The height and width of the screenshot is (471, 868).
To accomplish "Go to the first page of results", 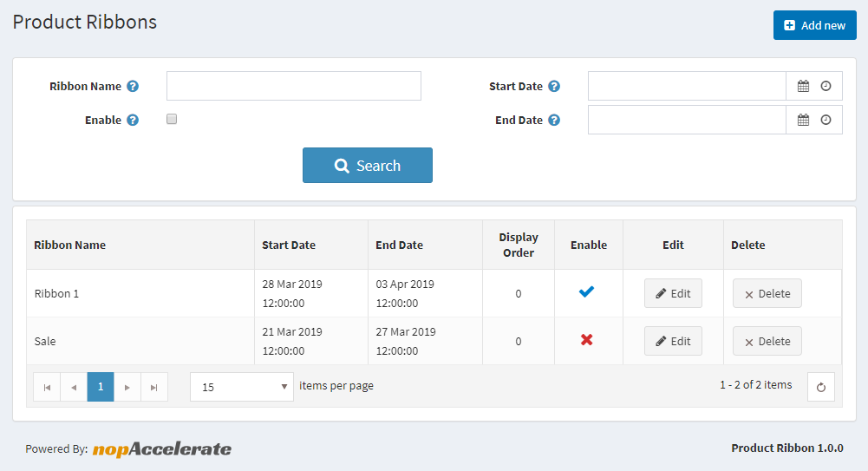I will 47,387.
